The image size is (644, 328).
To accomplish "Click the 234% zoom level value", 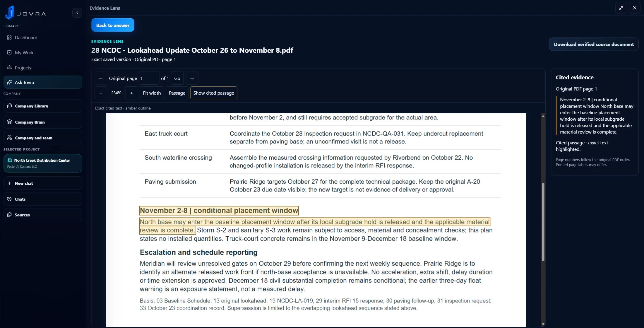I will 116,93.
